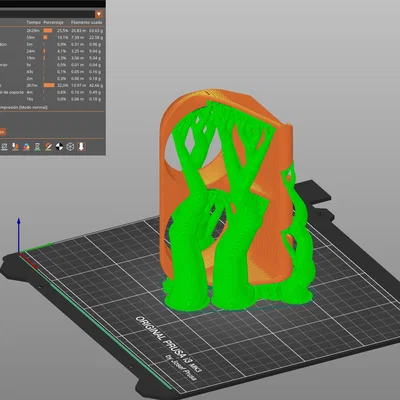
Task: Toggle the center of gravity icon
Action: click(x=59, y=147)
